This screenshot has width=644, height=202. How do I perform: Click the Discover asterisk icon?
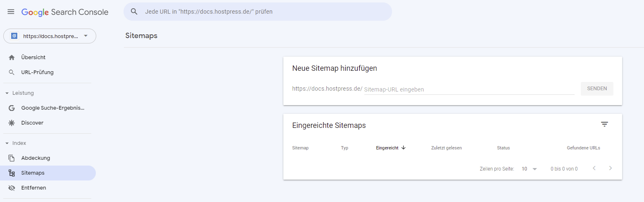[x=12, y=123]
